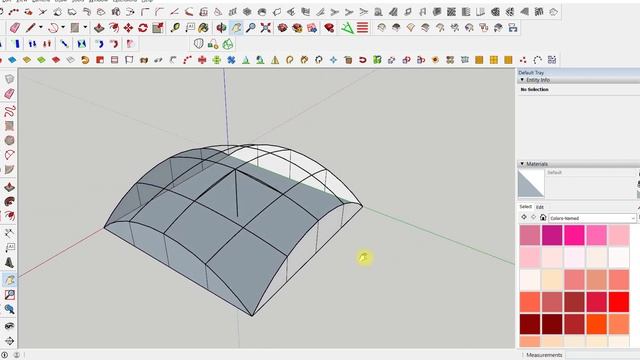Select the Pan hand tool in top toolbar

(236, 28)
